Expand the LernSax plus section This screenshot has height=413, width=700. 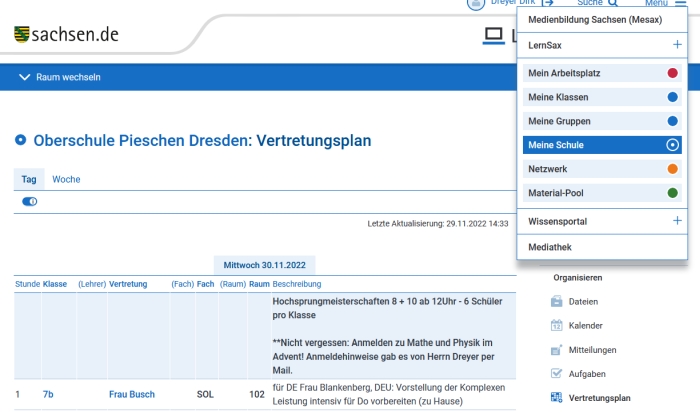pyautogui.click(x=676, y=46)
